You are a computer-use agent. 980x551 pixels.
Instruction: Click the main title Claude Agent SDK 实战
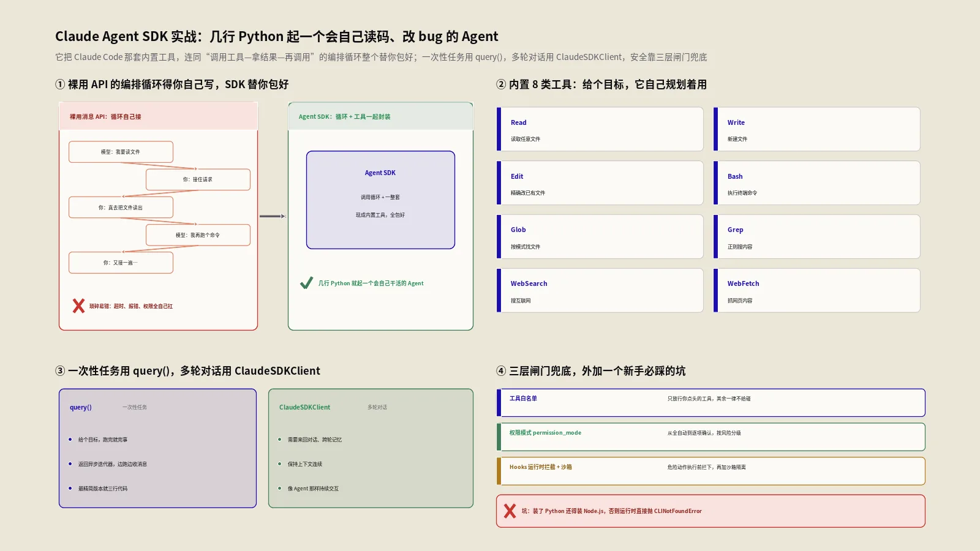tap(277, 36)
